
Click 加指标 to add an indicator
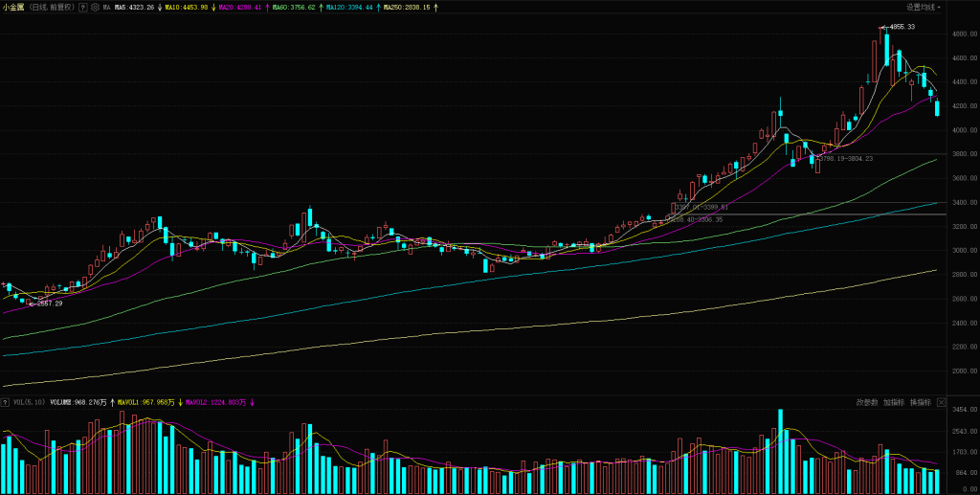pyautogui.click(x=894, y=403)
